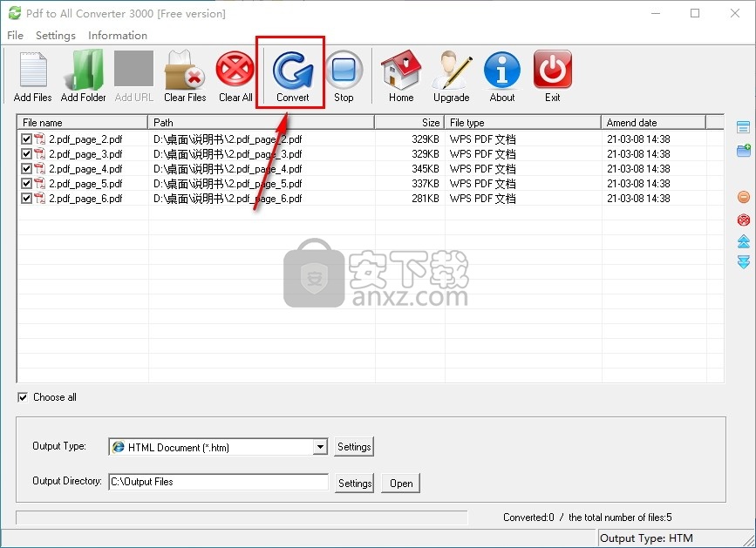Uncheck the 2.pdf_page_2.pdf checkbox
The width and height of the screenshot is (756, 548).
(26, 139)
